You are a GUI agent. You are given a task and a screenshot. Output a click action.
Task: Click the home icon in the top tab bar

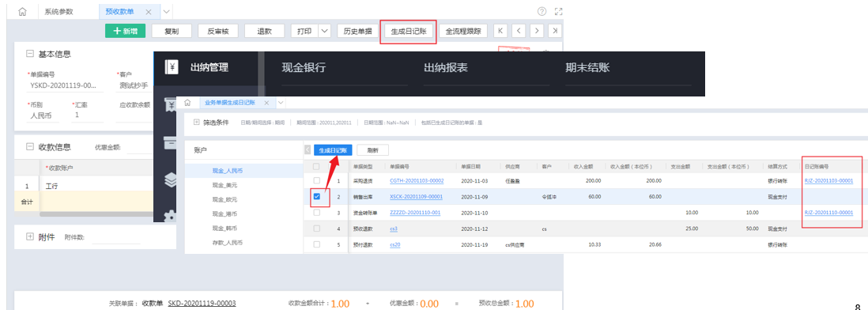click(x=22, y=12)
